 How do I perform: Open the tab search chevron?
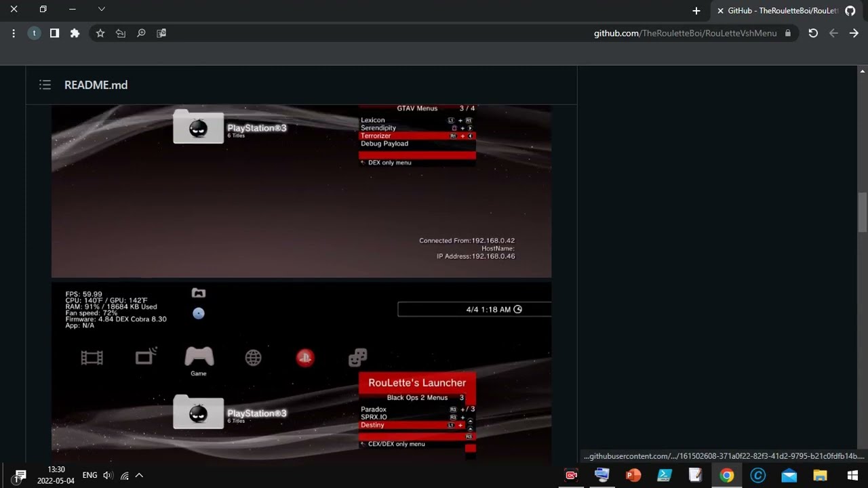click(x=102, y=9)
